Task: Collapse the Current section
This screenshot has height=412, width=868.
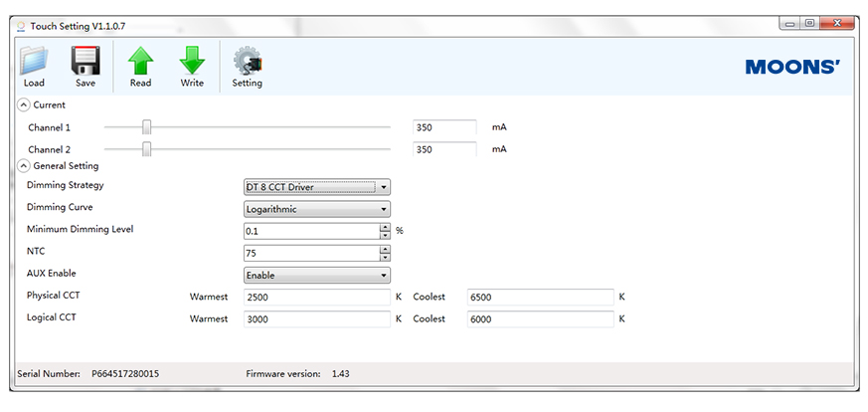Action: click(24, 104)
